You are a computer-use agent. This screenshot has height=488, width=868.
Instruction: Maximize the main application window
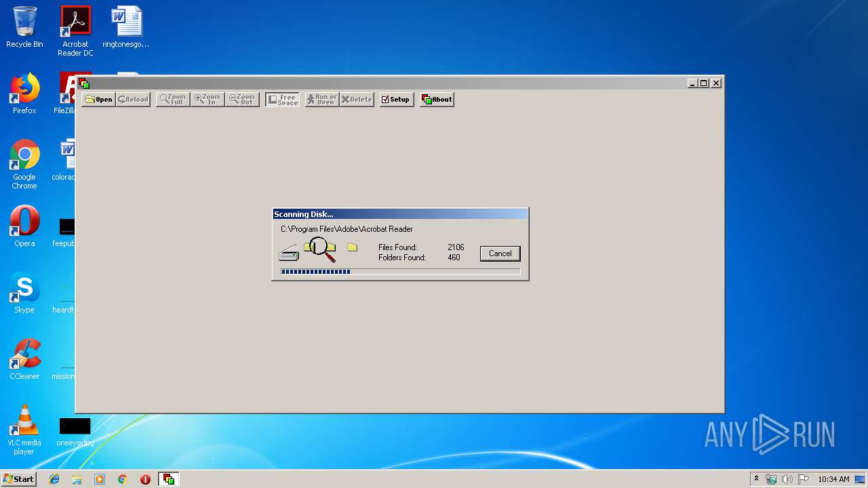(x=704, y=83)
